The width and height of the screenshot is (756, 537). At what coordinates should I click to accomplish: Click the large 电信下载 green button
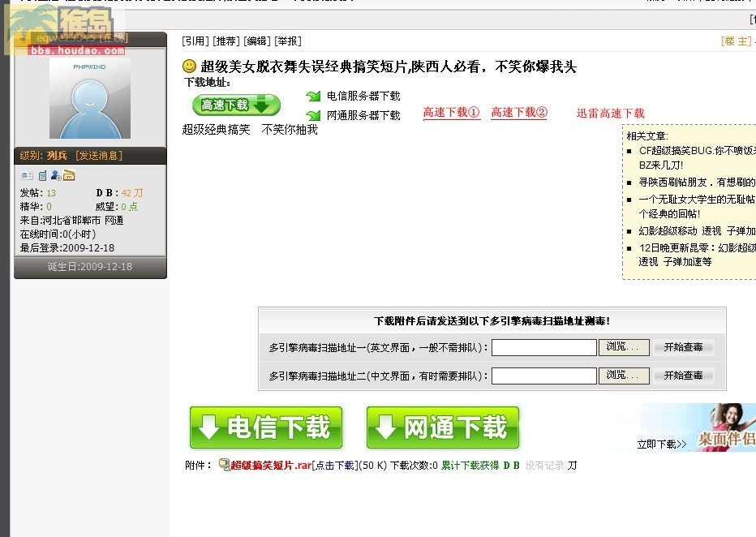click(x=266, y=427)
